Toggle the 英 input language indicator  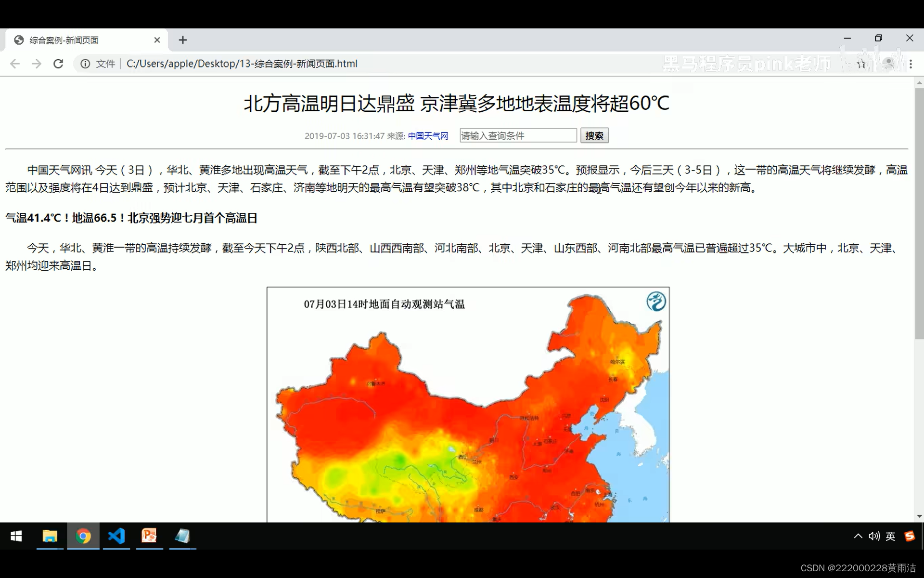[x=890, y=536]
